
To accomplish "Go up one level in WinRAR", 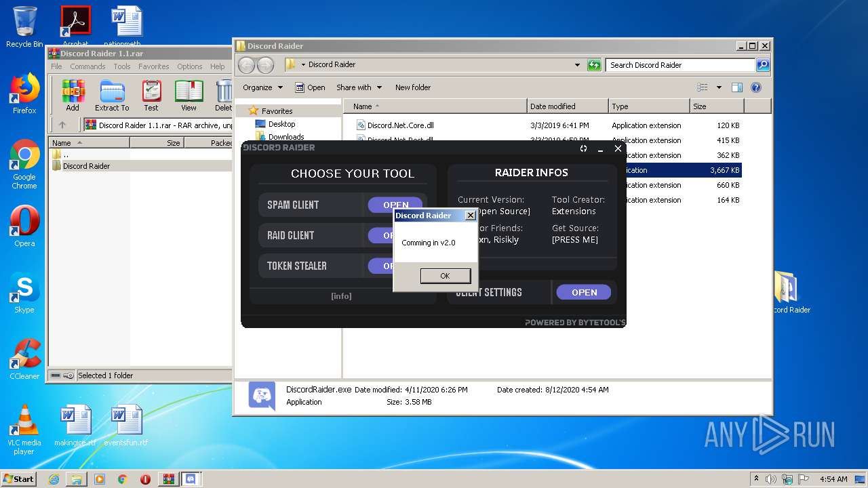I will [x=62, y=125].
